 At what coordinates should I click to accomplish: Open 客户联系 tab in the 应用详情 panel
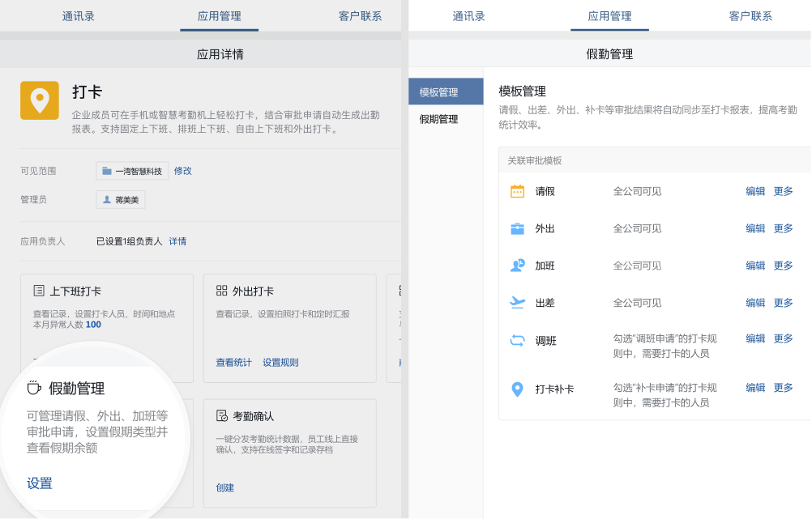point(360,16)
